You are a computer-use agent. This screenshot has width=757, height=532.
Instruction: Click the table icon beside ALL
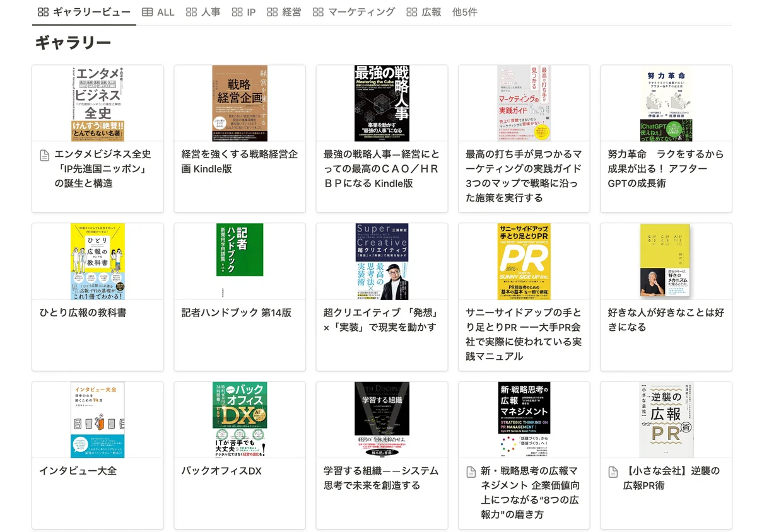147,12
